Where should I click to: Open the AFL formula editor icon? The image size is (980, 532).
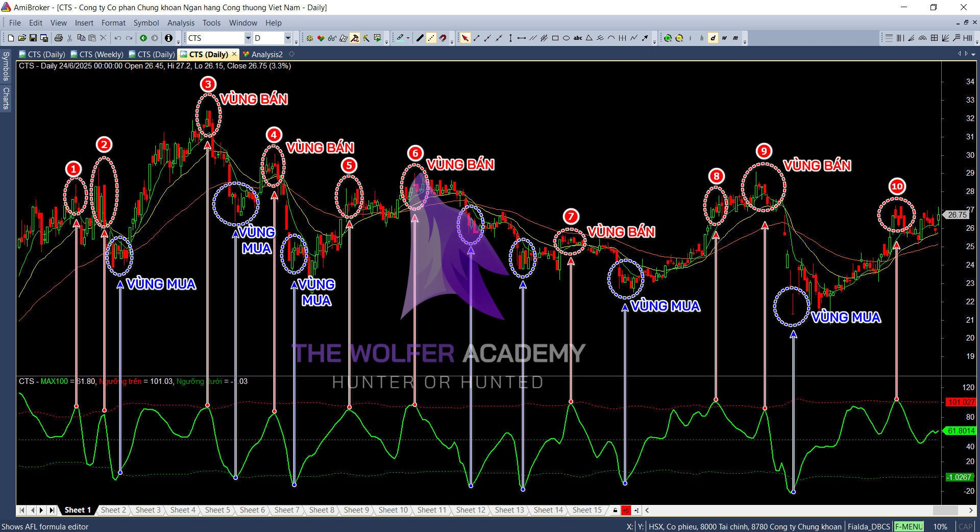click(x=355, y=38)
